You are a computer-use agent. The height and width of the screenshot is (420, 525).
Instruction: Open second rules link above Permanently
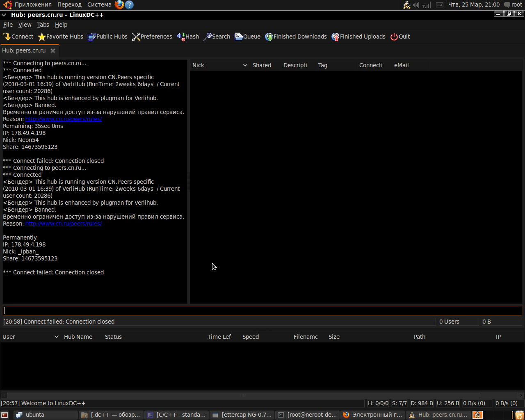pos(64,224)
